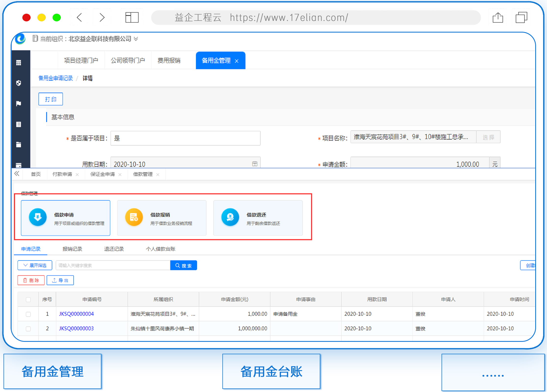This screenshot has width=547, height=392.
Task: Click the 借款申请 card icon
Action: tap(38, 217)
